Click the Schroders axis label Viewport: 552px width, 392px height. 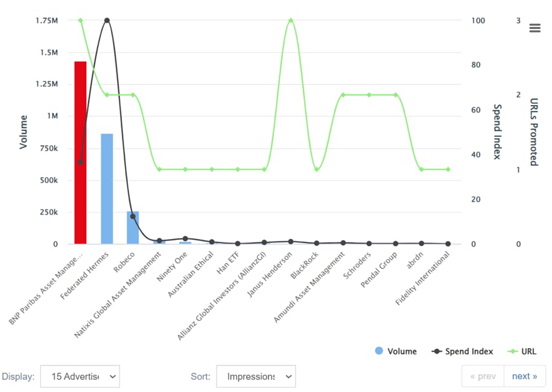[357, 265]
